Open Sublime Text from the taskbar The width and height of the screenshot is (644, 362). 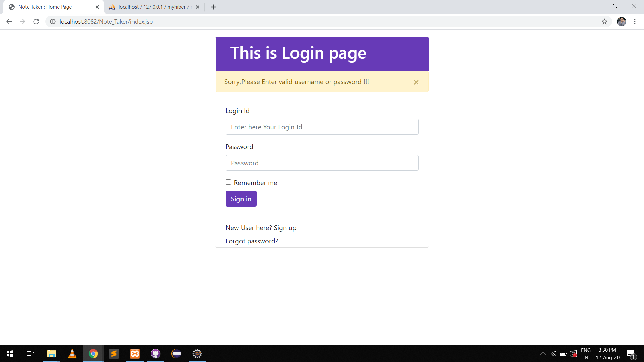(x=114, y=354)
